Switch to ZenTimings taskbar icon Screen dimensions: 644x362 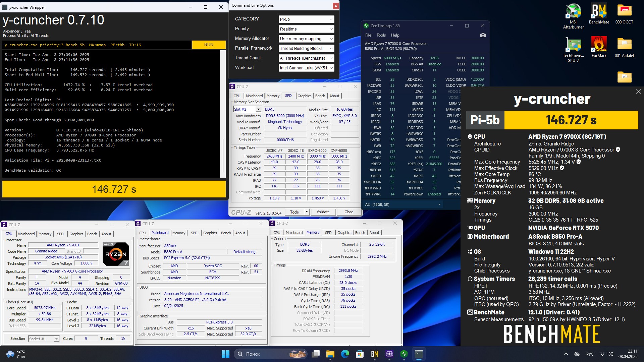[404, 354]
